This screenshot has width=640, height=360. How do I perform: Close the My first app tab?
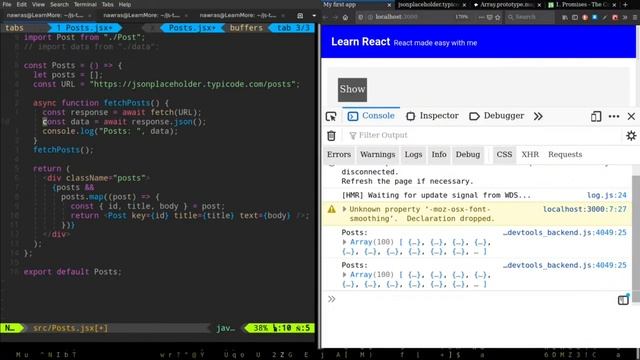pyautogui.click(x=389, y=5)
